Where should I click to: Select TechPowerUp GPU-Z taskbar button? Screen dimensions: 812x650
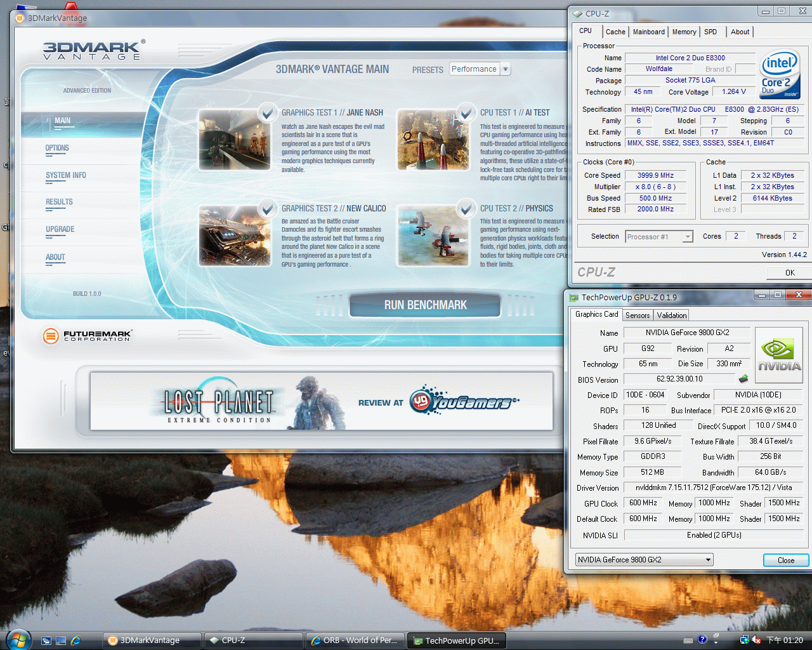click(457, 640)
